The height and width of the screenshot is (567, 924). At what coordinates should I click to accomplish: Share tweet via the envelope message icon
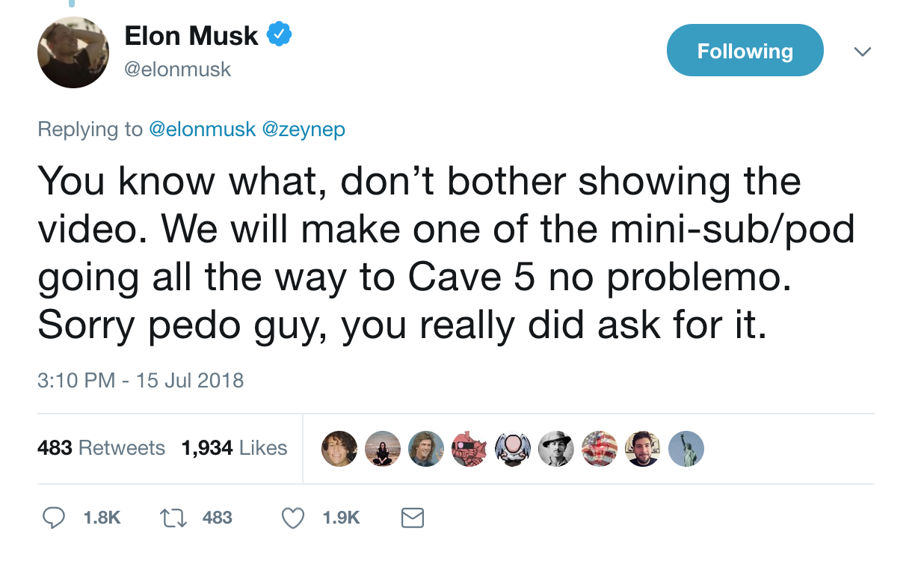pos(413,518)
